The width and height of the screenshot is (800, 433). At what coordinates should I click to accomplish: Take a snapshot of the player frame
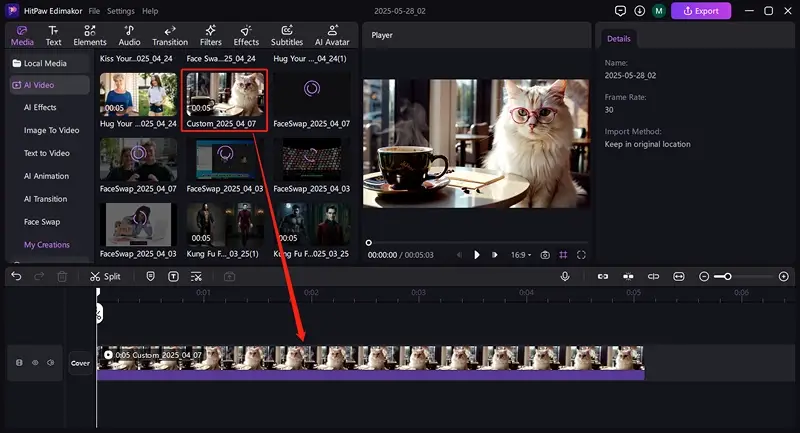click(x=545, y=254)
